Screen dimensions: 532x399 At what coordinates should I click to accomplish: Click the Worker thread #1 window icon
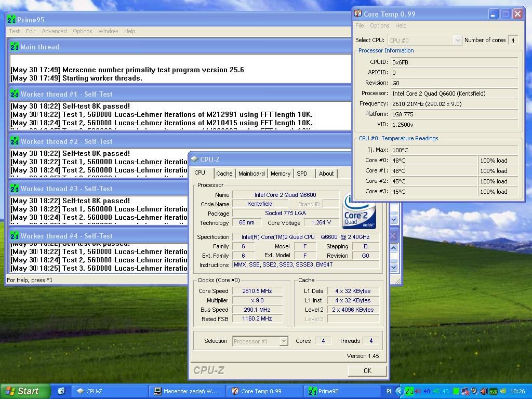pyautogui.click(x=14, y=94)
